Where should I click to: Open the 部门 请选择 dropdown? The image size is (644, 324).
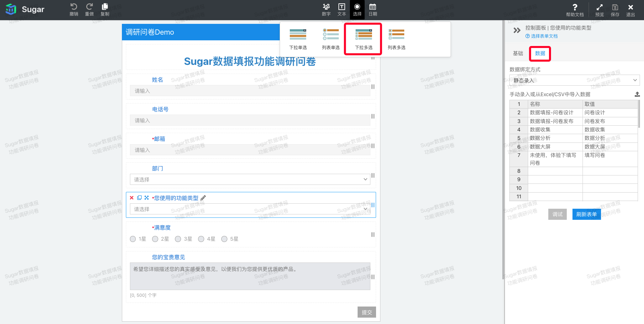250,179
